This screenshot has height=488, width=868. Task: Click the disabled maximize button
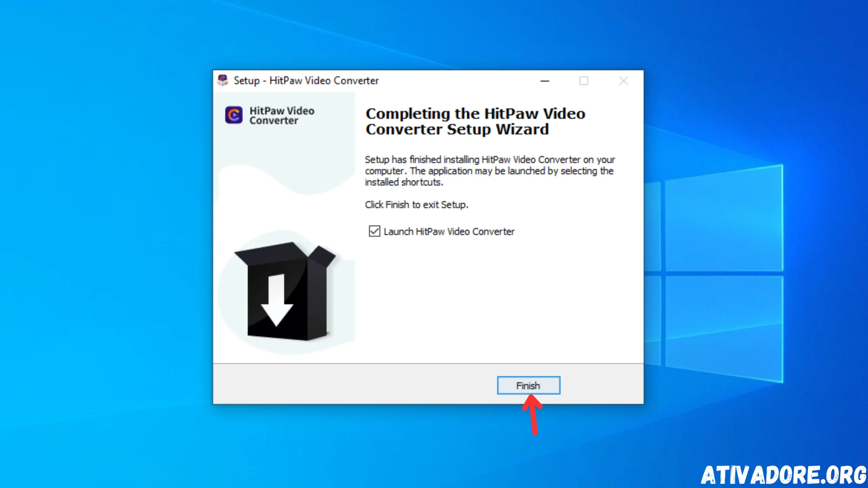tap(584, 81)
